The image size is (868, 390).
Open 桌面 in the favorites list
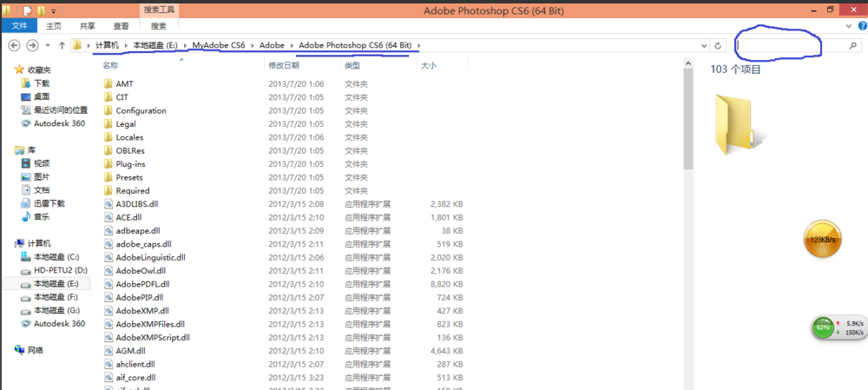click(36, 96)
